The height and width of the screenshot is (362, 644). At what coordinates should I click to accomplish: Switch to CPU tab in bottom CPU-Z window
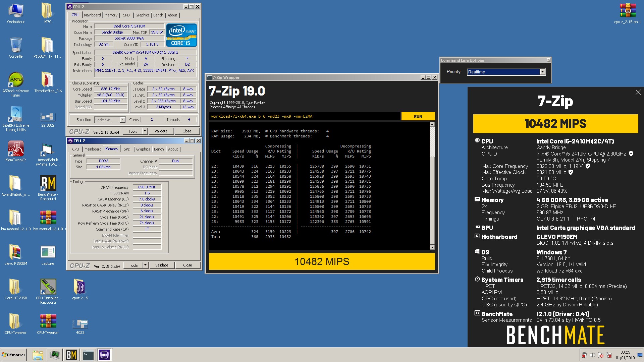(x=76, y=149)
